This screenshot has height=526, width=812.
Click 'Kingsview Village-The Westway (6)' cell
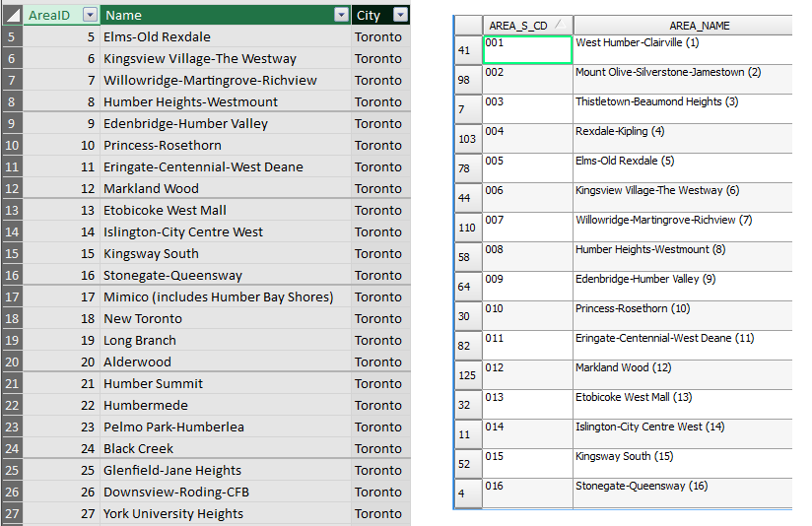(683, 197)
